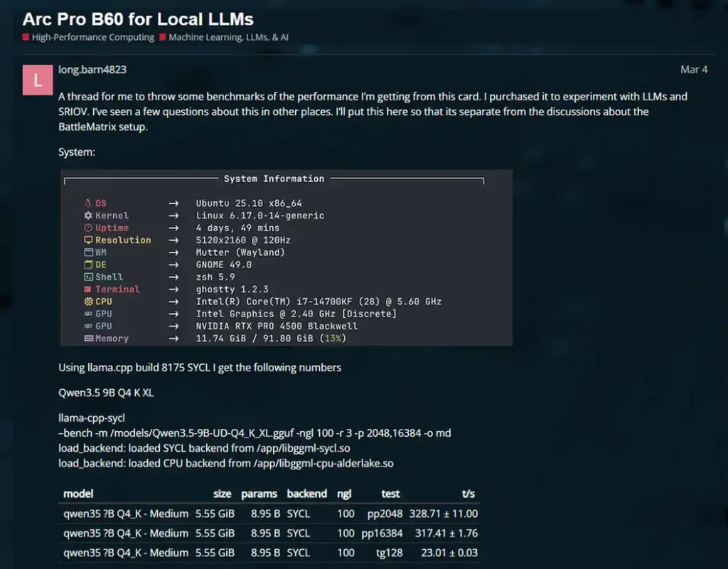The height and width of the screenshot is (569, 728).
Task: Click the Arc Pro B60 for Local LLMs title
Action: (138, 19)
